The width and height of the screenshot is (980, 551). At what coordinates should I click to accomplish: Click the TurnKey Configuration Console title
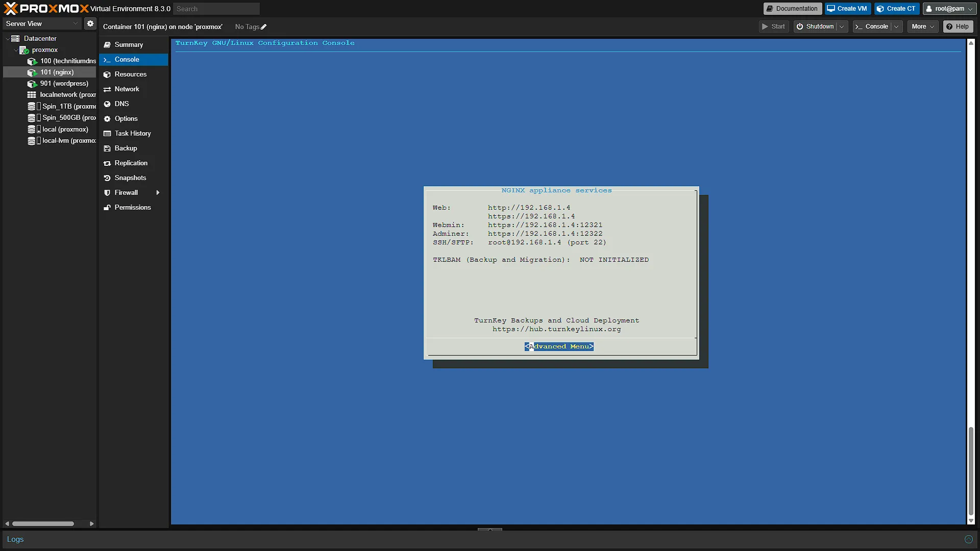pyautogui.click(x=265, y=43)
